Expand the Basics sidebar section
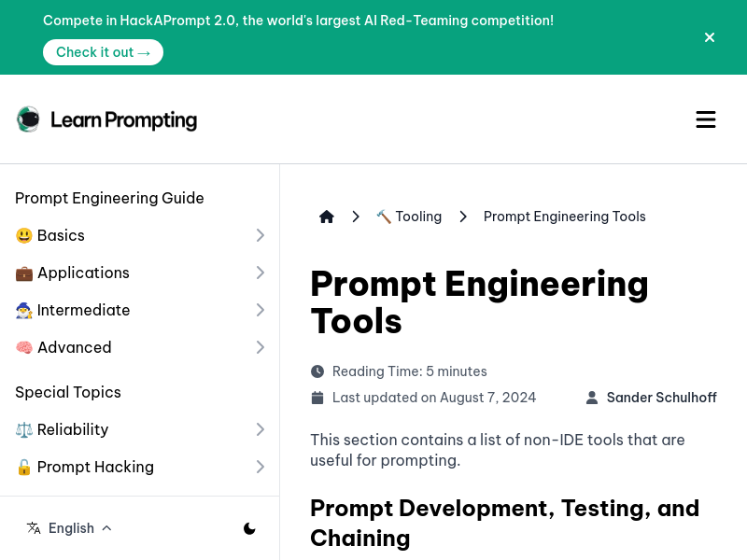The height and width of the screenshot is (560, 747). point(261,235)
